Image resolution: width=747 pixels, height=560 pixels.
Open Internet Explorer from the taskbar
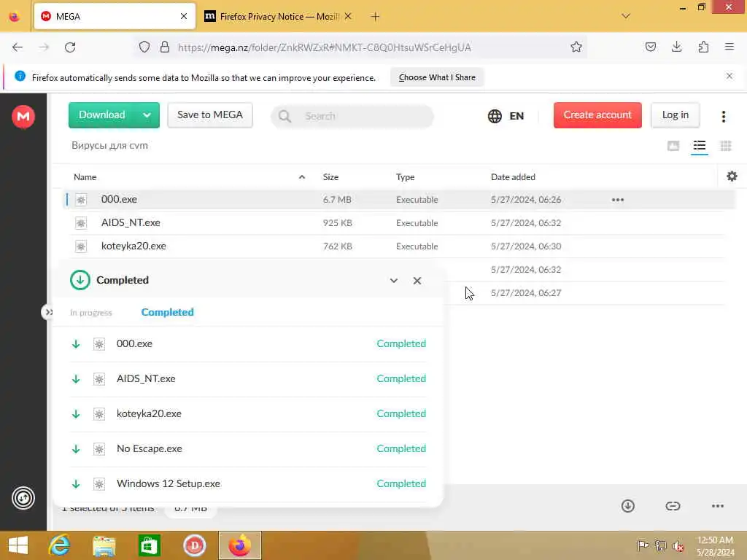point(60,545)
